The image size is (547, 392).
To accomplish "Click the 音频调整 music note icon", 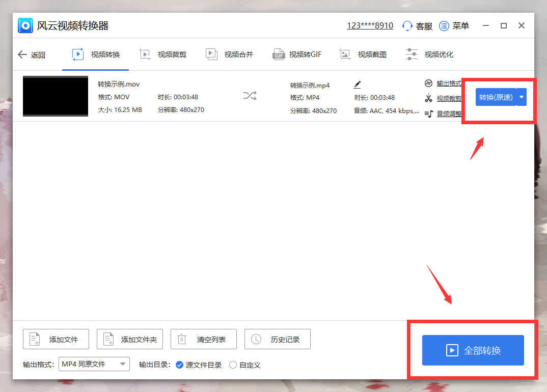I will (428, 114).
